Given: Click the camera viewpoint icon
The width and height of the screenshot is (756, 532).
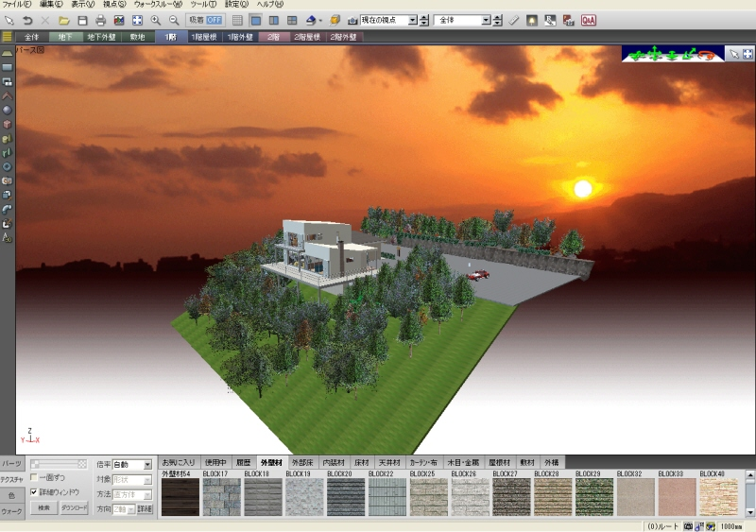Looking at the screenshot, I should (x=352, y=20).
